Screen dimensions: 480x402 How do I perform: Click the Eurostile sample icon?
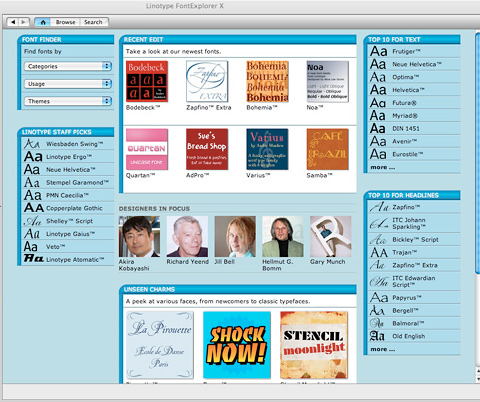pyautogui.click(x=378, y=154)
